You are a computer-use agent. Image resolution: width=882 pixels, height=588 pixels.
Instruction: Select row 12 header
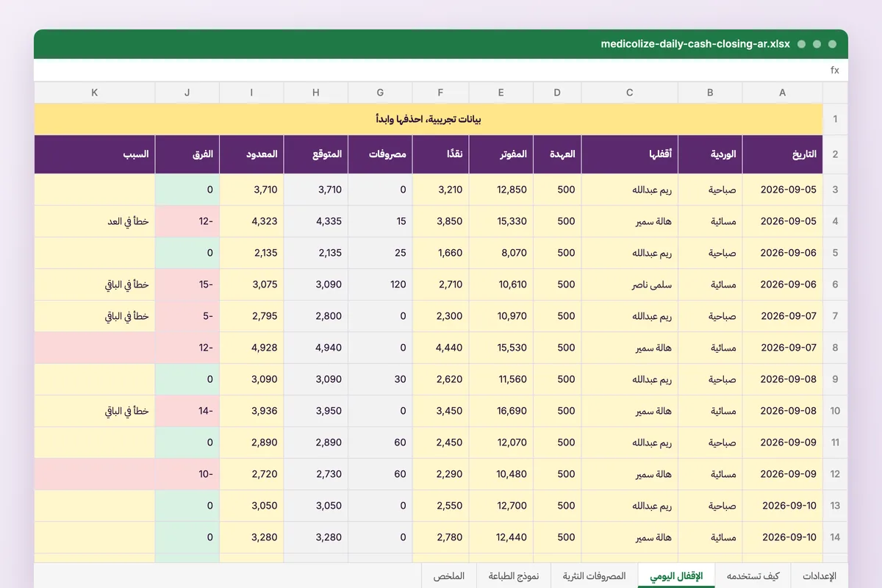coord(835,474)
